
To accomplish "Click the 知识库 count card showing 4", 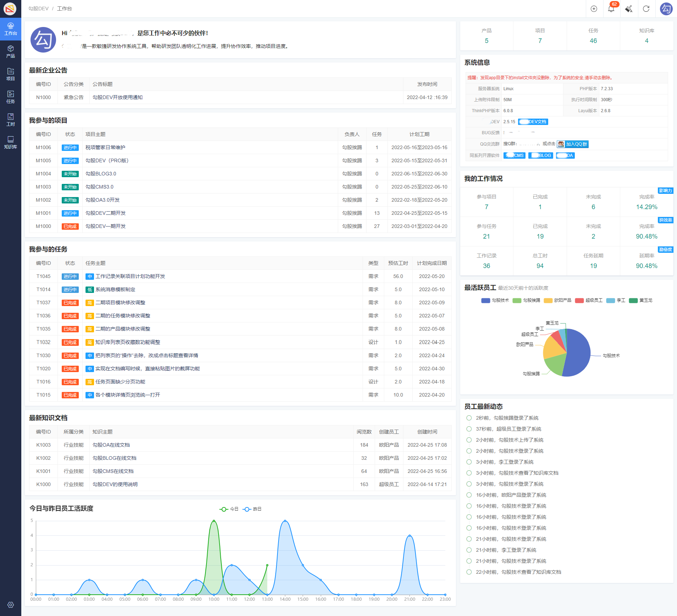I will (646, 36).
